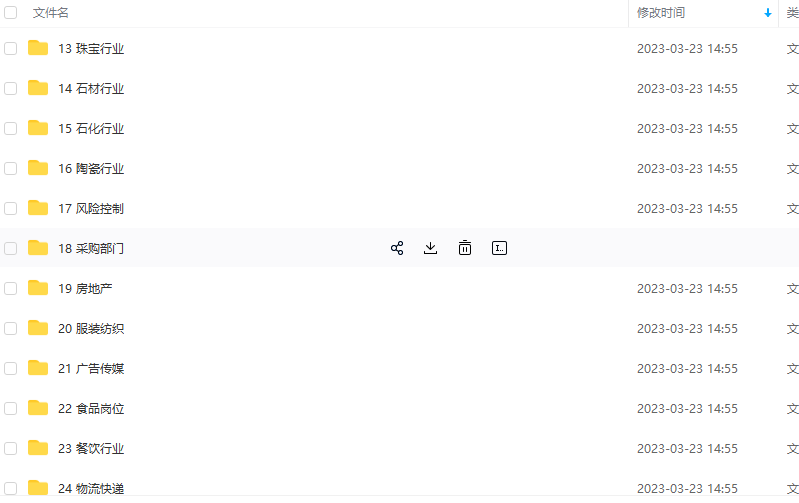
Task: Check the box for 19 房地产
Action: (x=11, y=288)
